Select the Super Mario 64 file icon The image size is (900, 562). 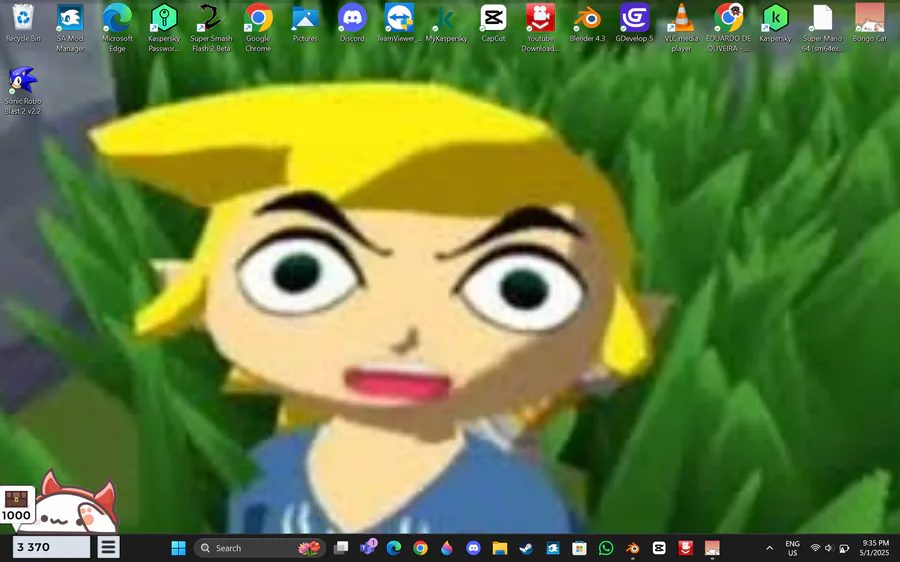(823, 28)
